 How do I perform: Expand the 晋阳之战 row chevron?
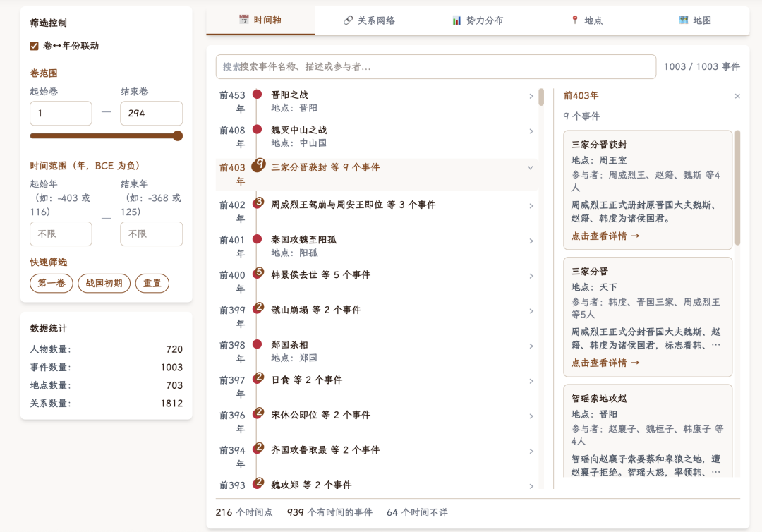pyautogui.click(x=531, y=96)
